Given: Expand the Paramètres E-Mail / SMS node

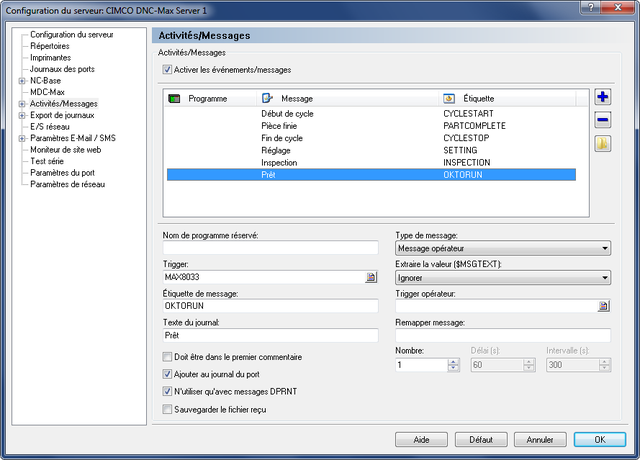Looking at the screenshot, I should 22,138.
